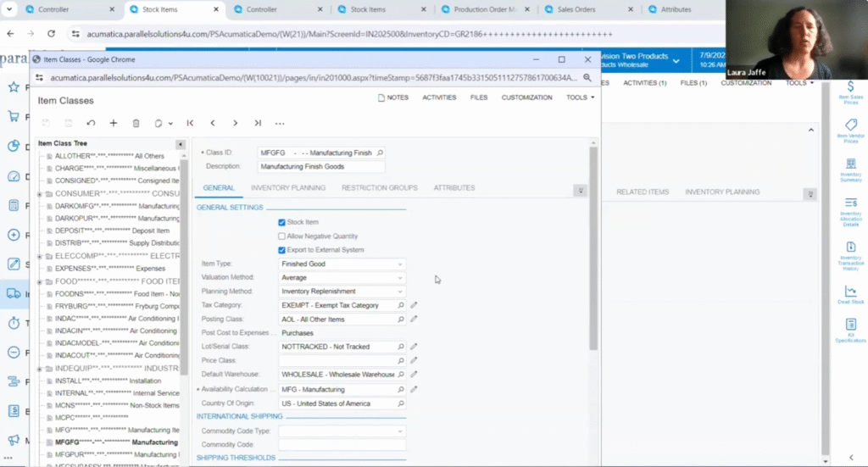The image size is (868, 467).
Task: Switch to the Attributes tab
Action: click(453, 188)
